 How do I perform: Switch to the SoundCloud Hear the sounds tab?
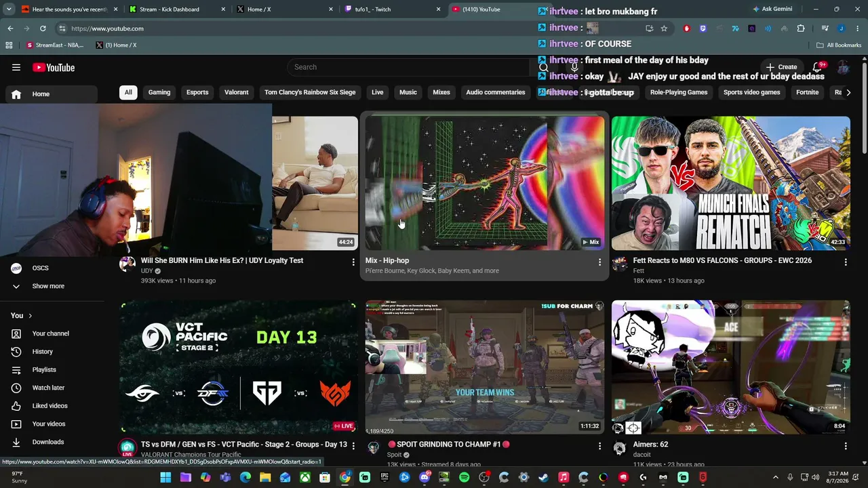tap(68, 9)
